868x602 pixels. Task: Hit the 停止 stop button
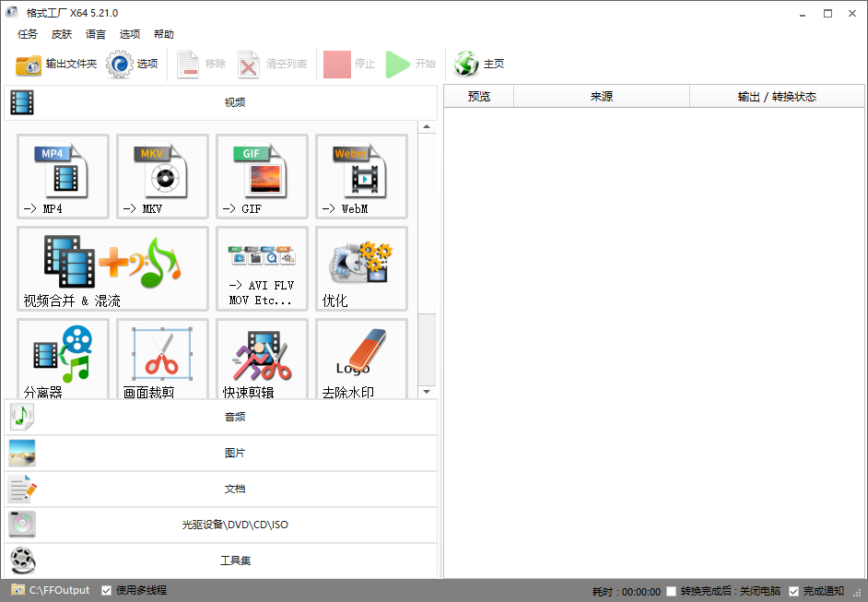(x=349, y=65)
